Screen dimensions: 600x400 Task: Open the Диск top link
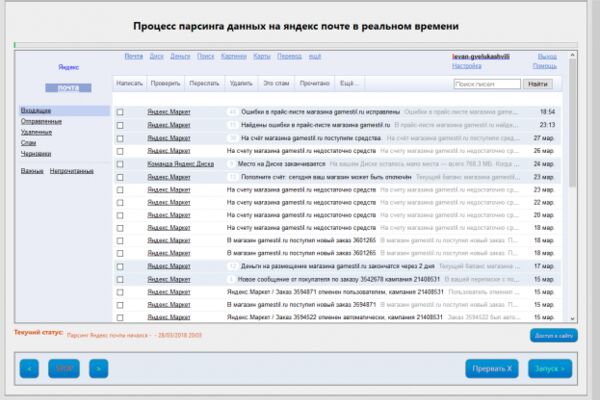(x=157, y=56)
